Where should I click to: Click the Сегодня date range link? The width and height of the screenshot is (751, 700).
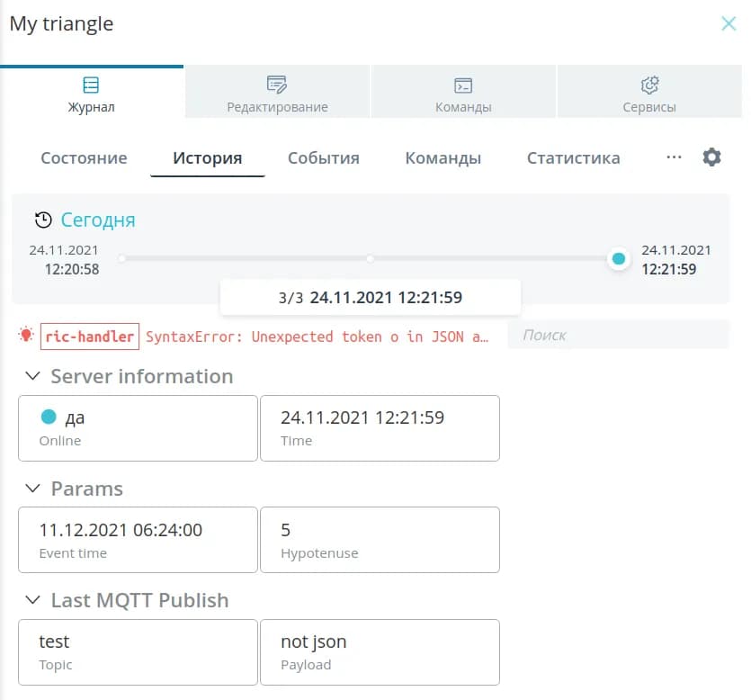pos(98,220)
